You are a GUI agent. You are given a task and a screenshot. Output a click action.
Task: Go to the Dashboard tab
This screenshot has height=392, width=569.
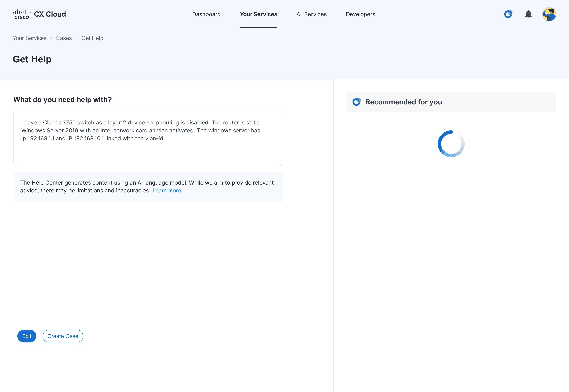(x=206, y=14)
